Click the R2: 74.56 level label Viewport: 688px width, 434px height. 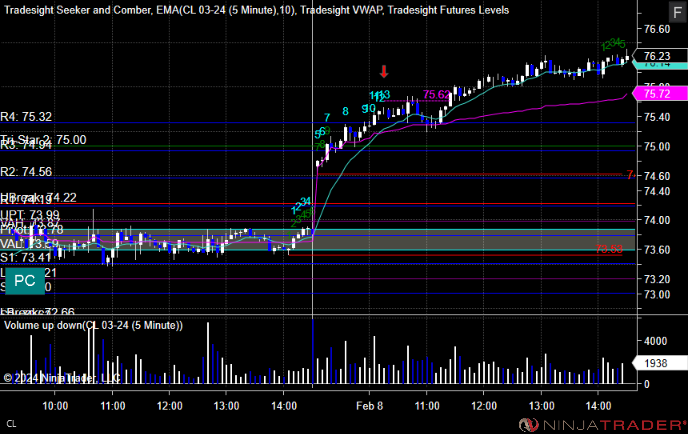coord(26,172)
